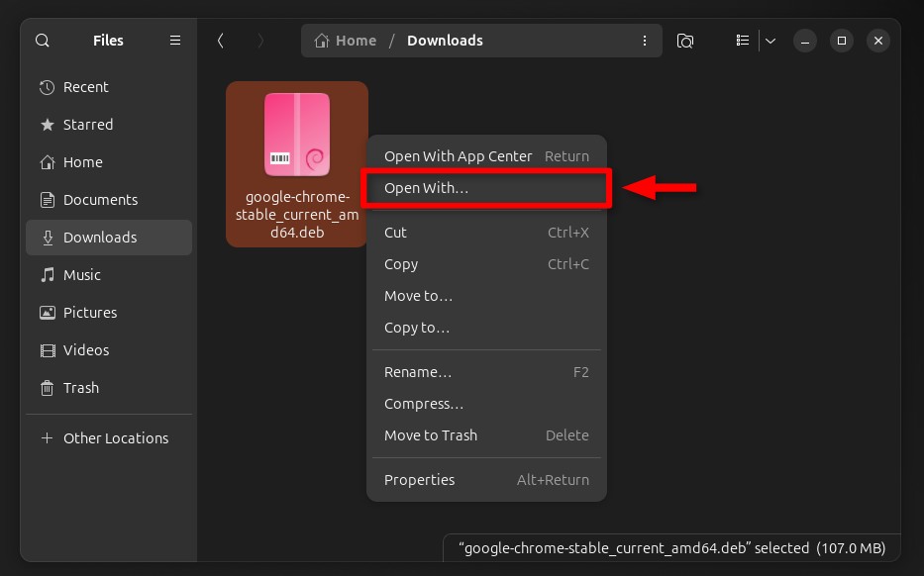This screenshot has height=576, width=924.
Task: Maximize the Files window
Action: tap(842, 41)
